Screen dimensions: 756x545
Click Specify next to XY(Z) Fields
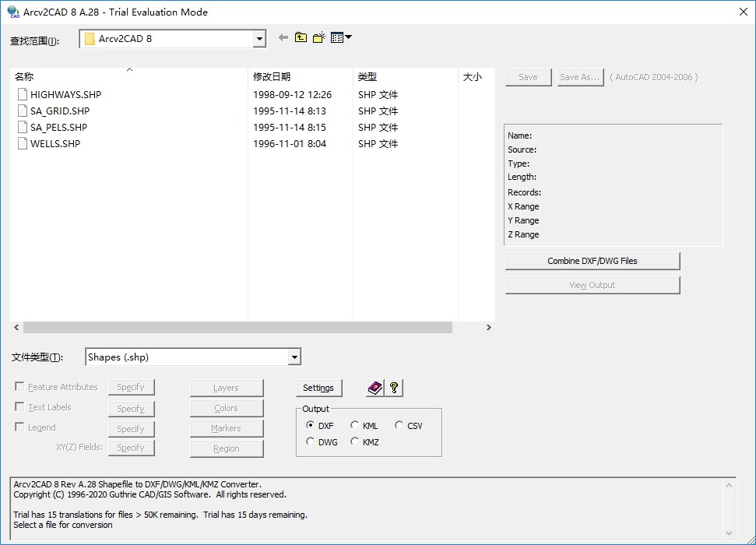pyautogui.click(x=131, y=448)
